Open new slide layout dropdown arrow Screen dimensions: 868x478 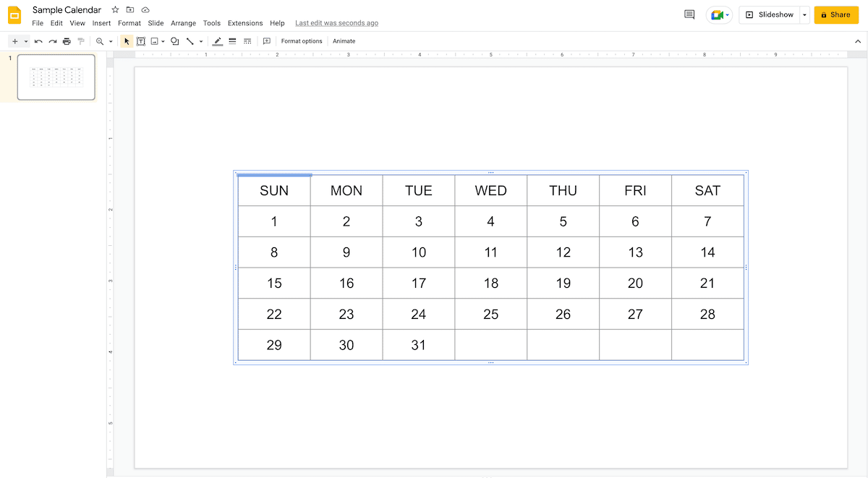[26, 41]
